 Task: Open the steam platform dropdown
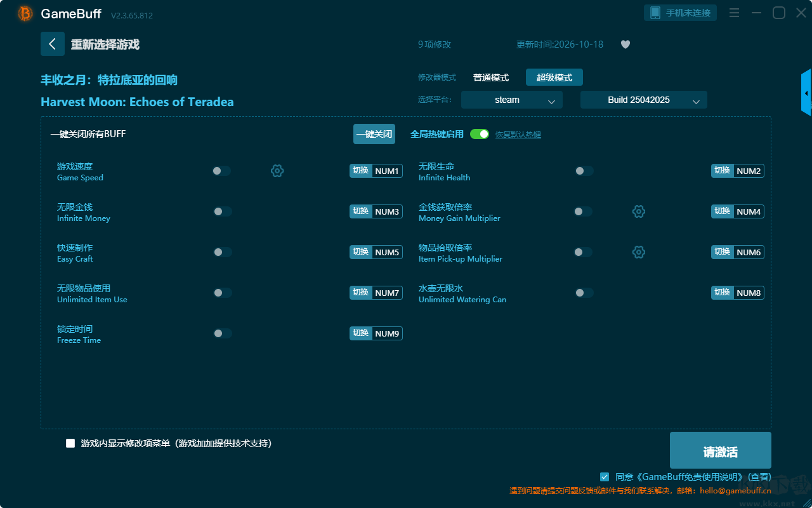[512, 100]
